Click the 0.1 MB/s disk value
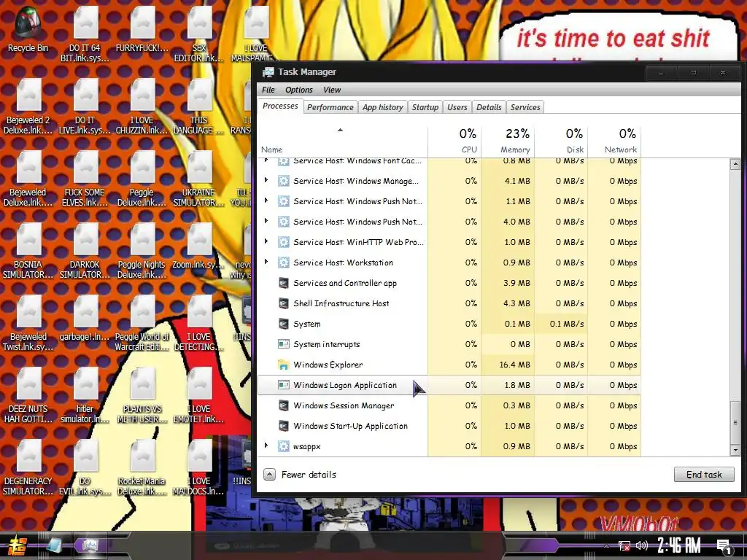Image resolution: width=747 pixels, height=560 pixels. (566, 324)
